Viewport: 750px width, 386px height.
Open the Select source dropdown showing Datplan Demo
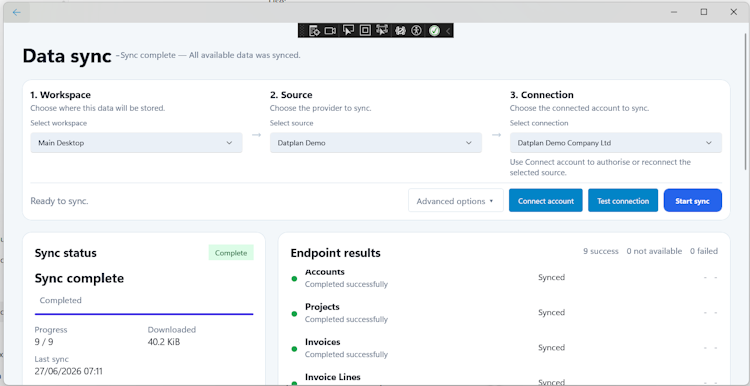tap(376, 143)
